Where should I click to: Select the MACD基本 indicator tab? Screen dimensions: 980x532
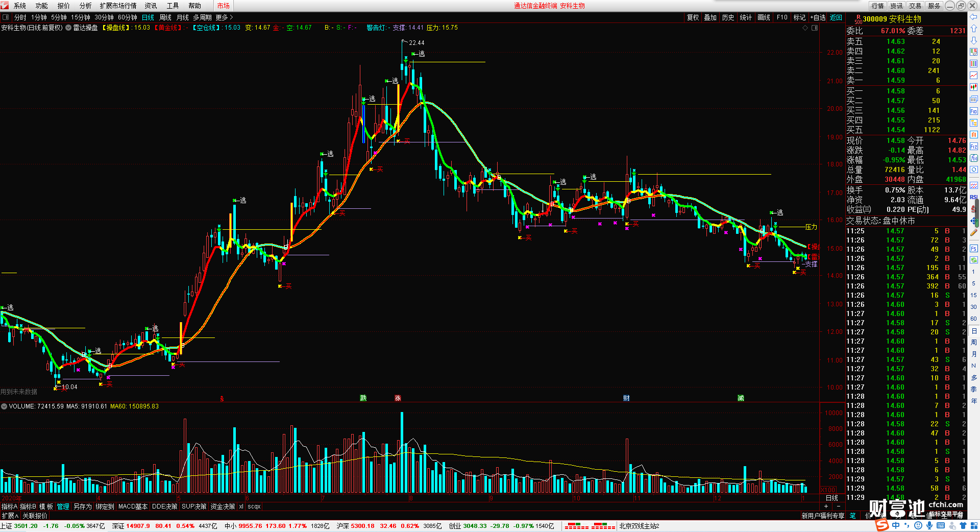[x=133, y=506]
